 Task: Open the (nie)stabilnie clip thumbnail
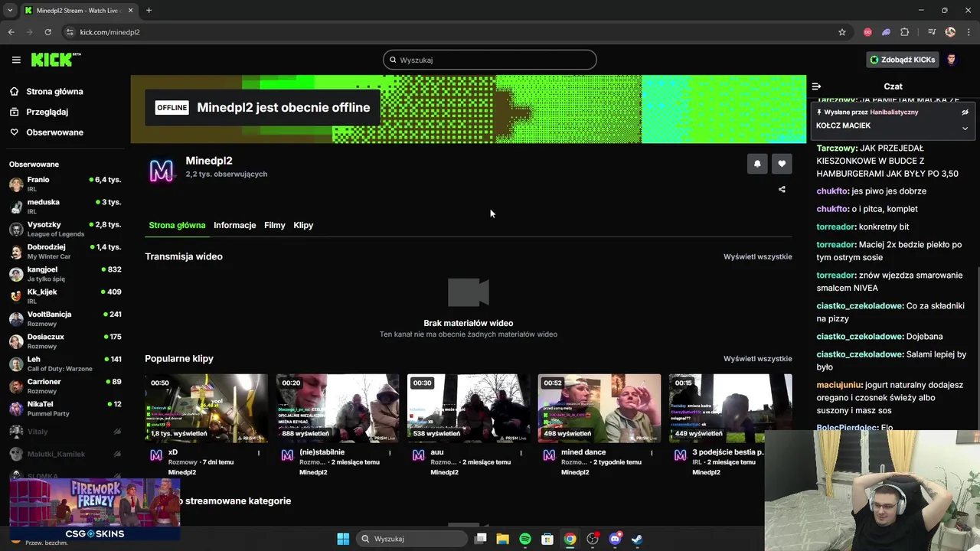tap(338, 408)
